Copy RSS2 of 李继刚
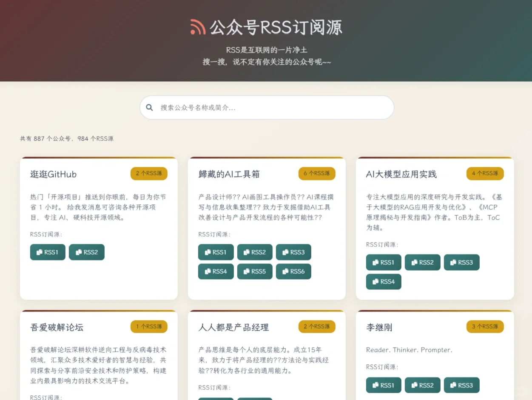 point(423,385)
